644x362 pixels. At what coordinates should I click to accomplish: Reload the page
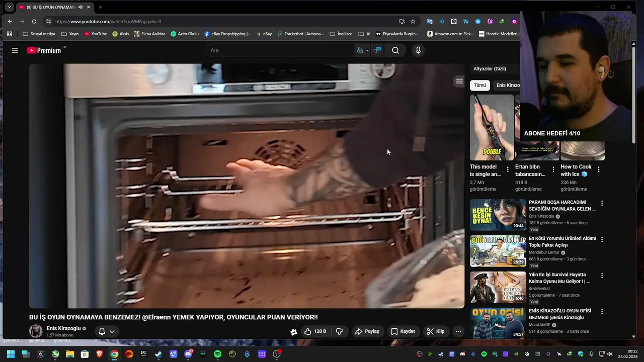pos(34,22)
